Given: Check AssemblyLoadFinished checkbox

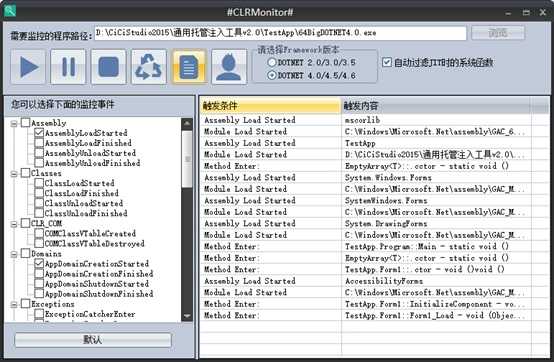Looking at the screenshot, I should pyautogui.click(x=39, y=143).
